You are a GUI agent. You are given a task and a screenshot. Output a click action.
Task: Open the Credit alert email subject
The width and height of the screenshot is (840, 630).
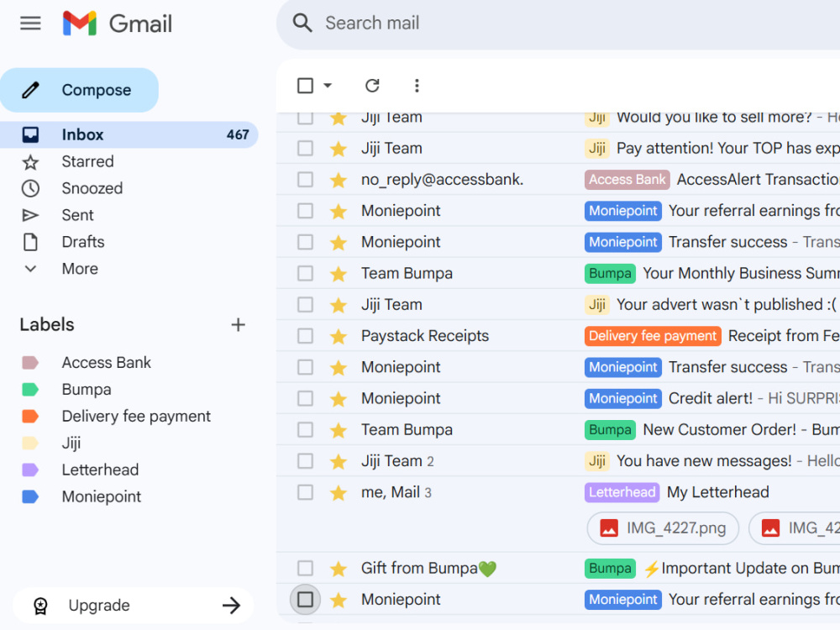coord(711,398)
